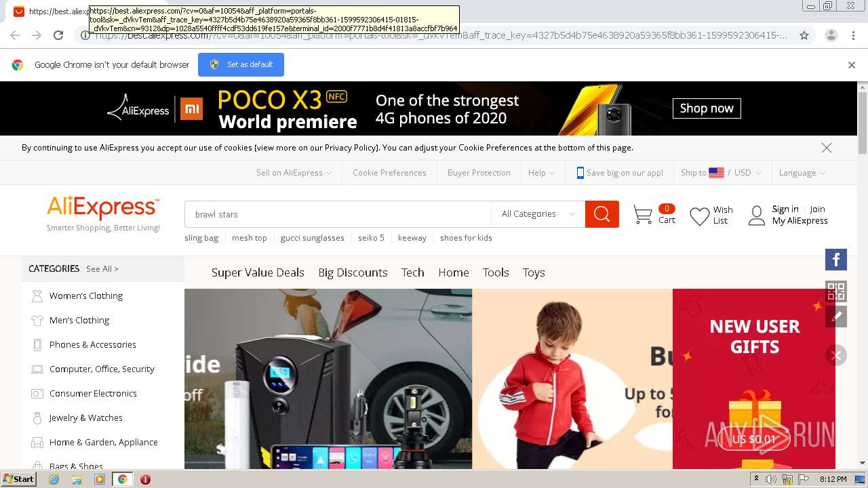The height and width of the screenshot is (488, 868).
Task: Open the Tools tab
Action: pos(496,272)
